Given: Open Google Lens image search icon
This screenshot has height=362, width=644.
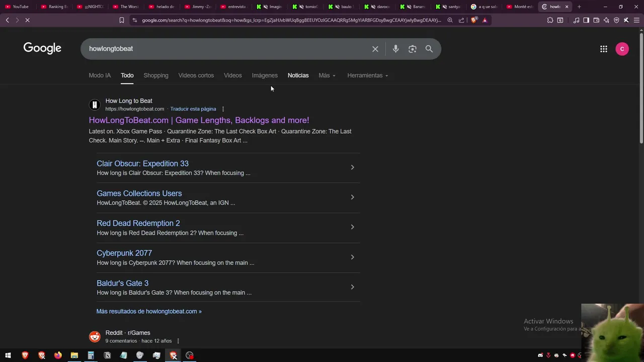Looking at the screenshot, I should [413, 49].
